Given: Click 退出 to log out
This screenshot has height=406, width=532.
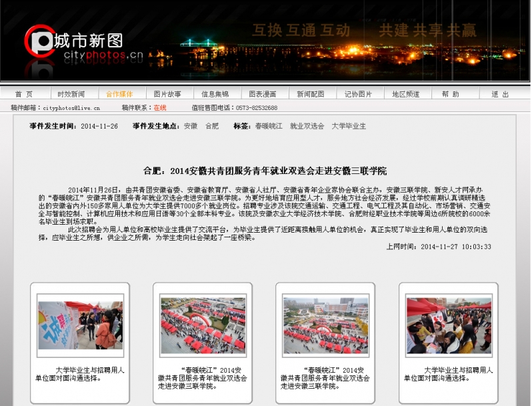Looking at the screenshot, I should [500, 94].
